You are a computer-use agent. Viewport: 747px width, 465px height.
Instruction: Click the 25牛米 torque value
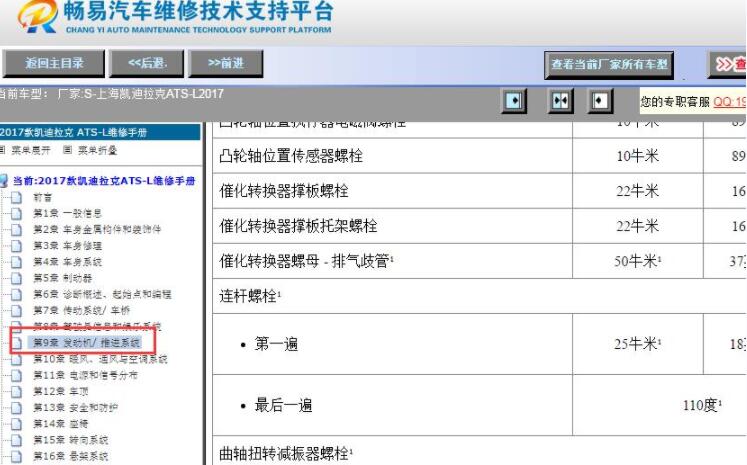[x=637, y=344]
